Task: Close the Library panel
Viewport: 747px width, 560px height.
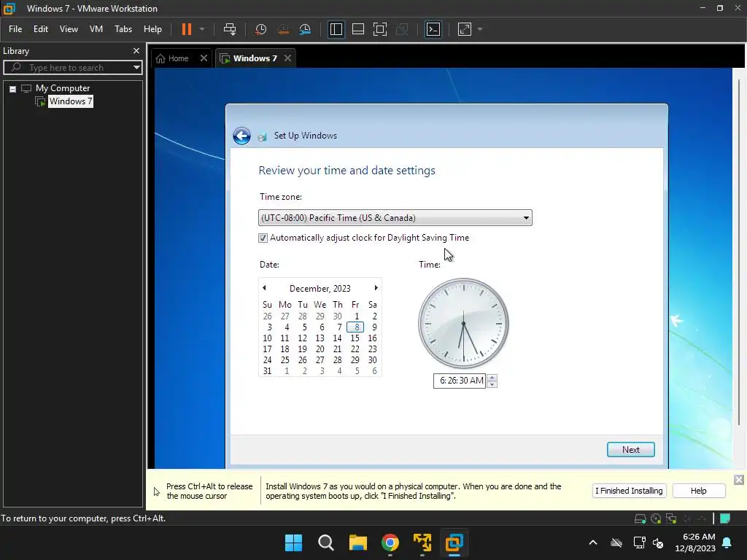Action: click(136, 50)
